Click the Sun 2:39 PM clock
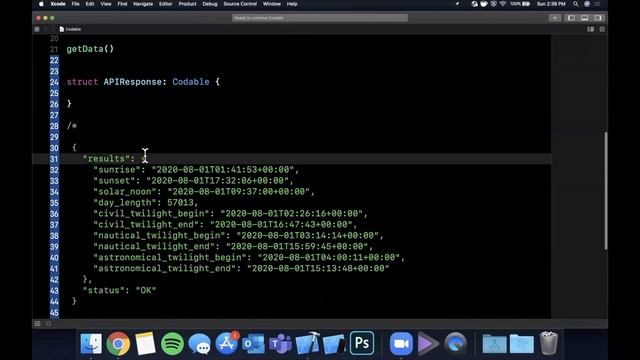640x360 pixels. 551,4
